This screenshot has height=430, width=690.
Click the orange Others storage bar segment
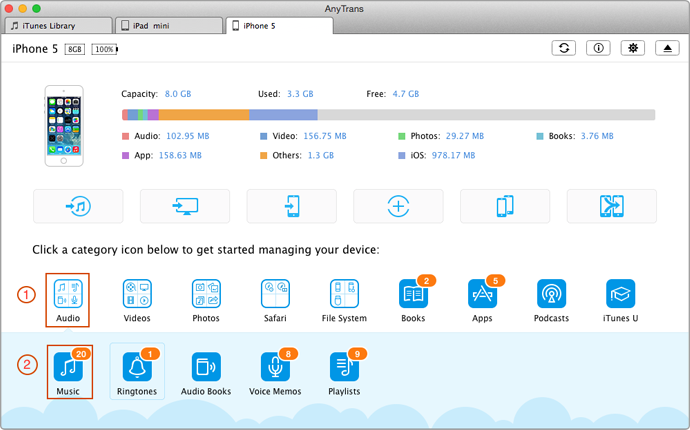point(204,115)
